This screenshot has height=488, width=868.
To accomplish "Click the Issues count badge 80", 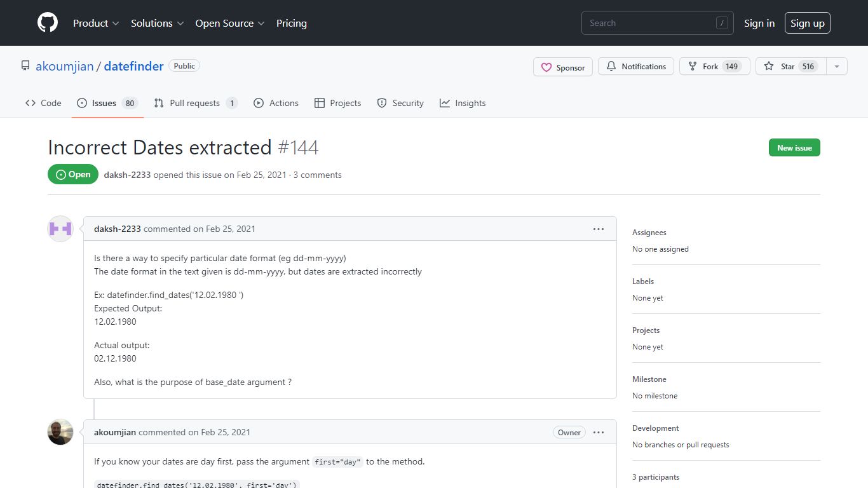I will click(130, 103).
